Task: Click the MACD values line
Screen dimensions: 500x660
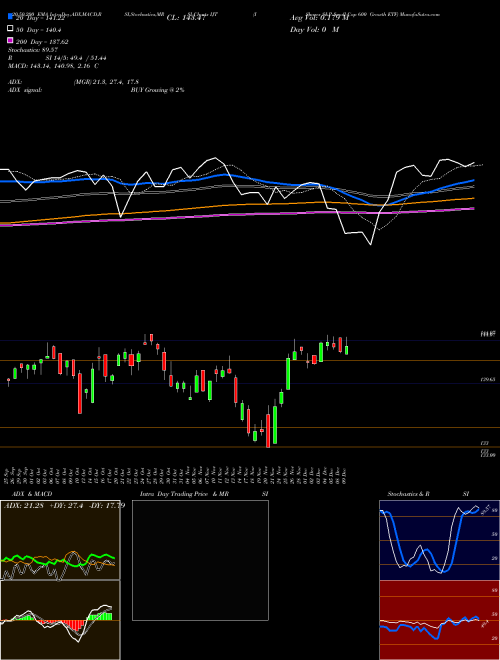Action: [x=53, y=66]
